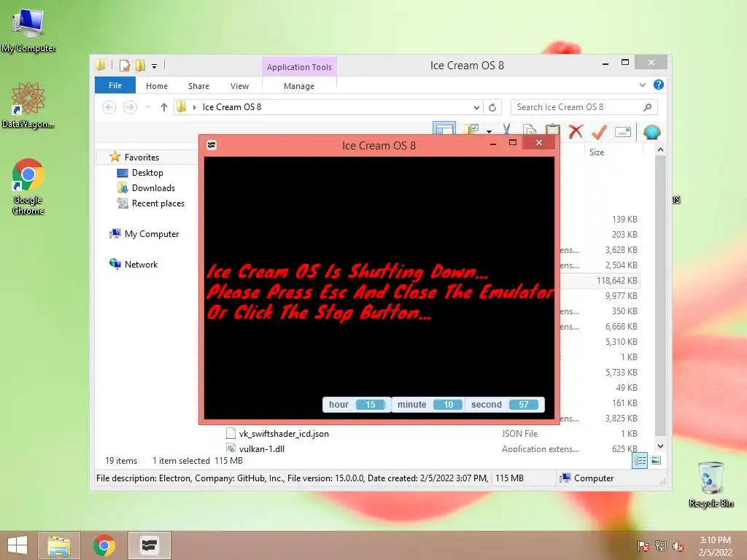Screen dimensions: 747x560
Task: Click the hour value 15 in emulator
Action: [x=371, y=404]
